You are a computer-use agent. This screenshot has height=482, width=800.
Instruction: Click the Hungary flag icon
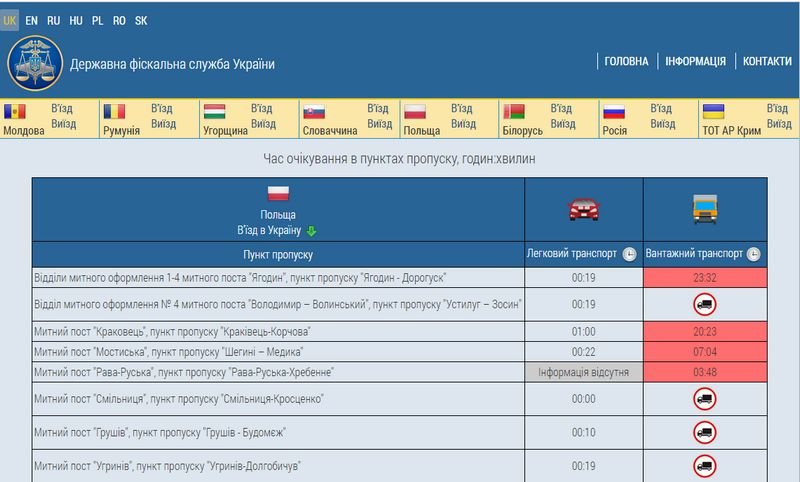coord(213,111)
